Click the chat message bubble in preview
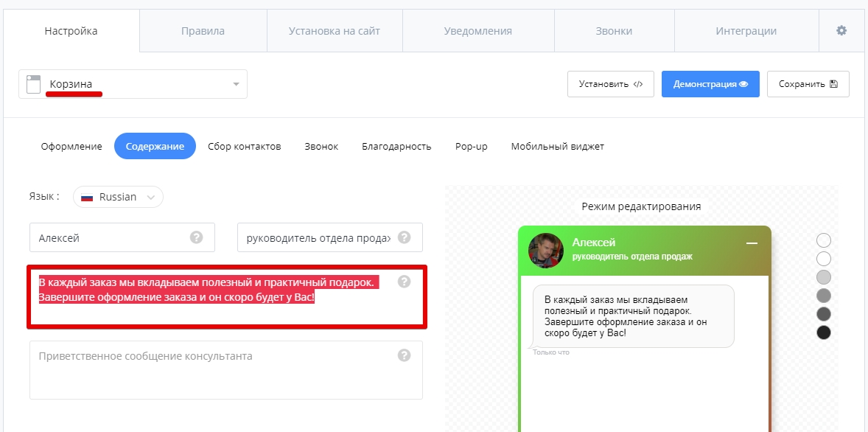The height and width of the screenshot is (432, 868). point(633,316)
